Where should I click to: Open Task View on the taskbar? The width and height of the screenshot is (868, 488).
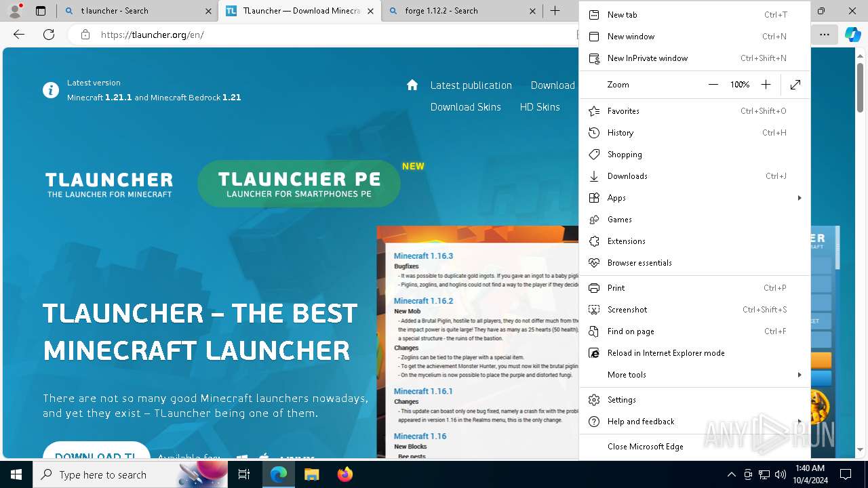tap(244, 474)
